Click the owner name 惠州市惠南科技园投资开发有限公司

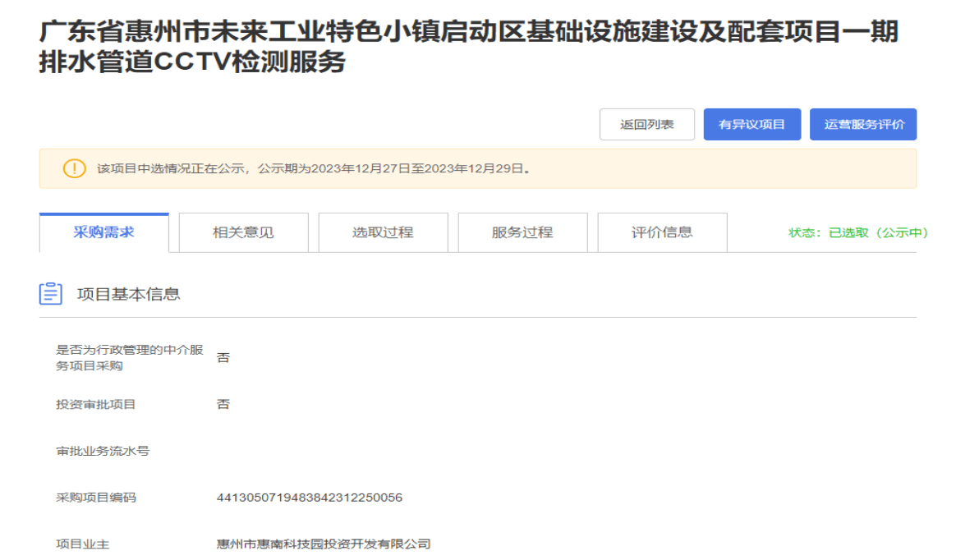323,544
